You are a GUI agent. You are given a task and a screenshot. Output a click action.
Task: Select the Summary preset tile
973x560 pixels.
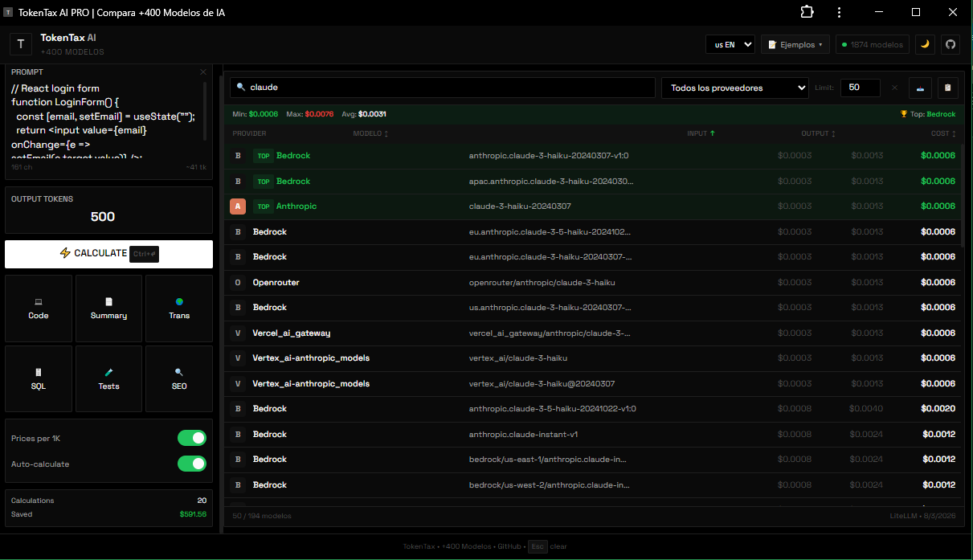108,309
